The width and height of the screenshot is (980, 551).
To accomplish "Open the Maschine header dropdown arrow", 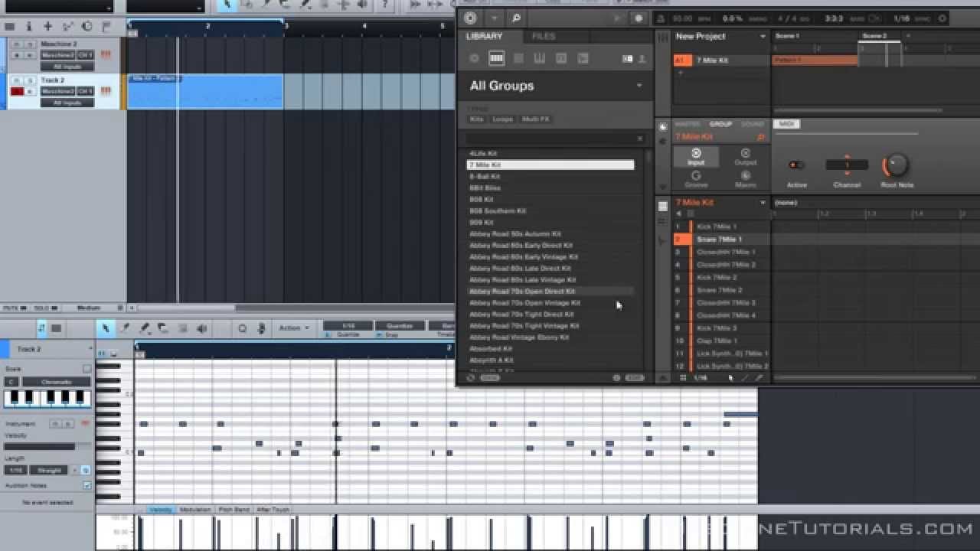I will pyautogui.click(x=494, y=18).
